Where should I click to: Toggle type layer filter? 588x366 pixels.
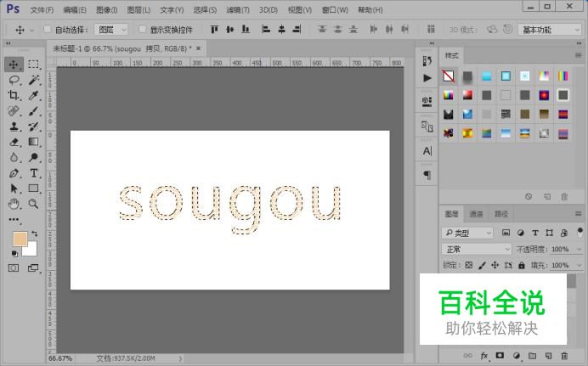535,233
